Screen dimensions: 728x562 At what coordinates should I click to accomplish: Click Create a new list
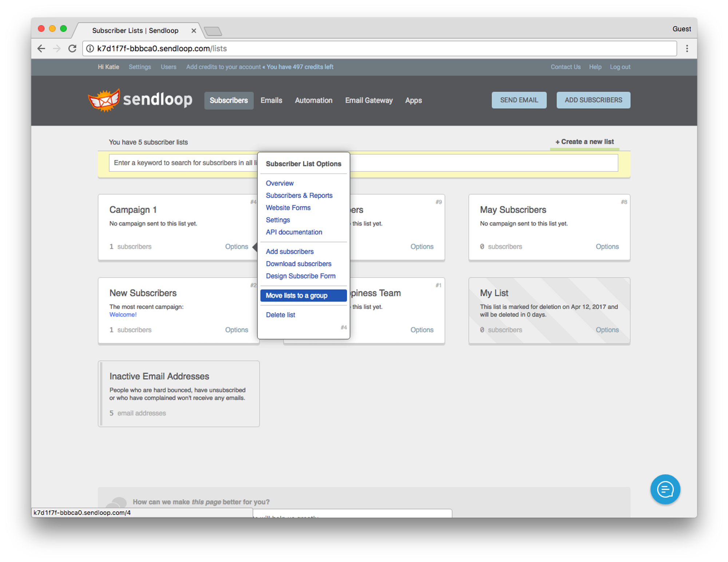(584, 142)
